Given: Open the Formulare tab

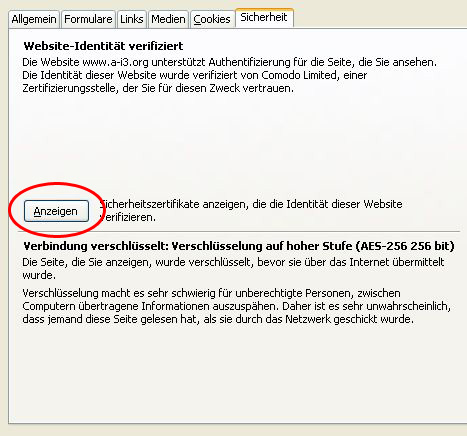Looking at the screenshot, I should click(x=88, y=19).
